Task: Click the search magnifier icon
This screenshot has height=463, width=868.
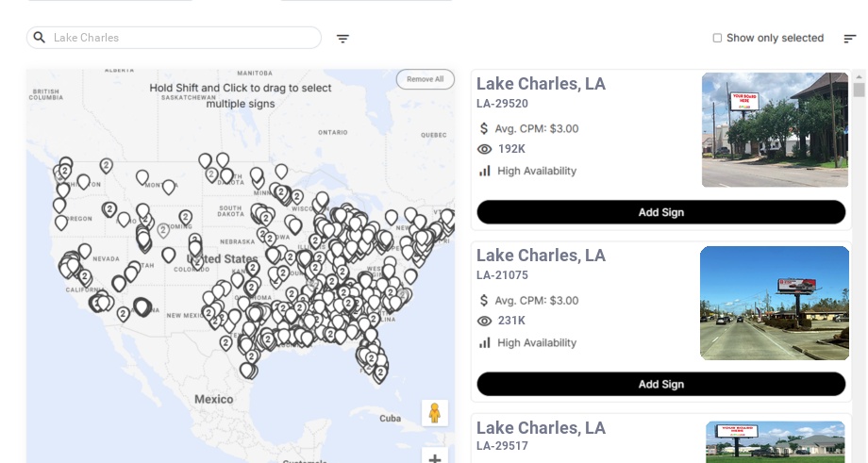Action: [40, 38]
